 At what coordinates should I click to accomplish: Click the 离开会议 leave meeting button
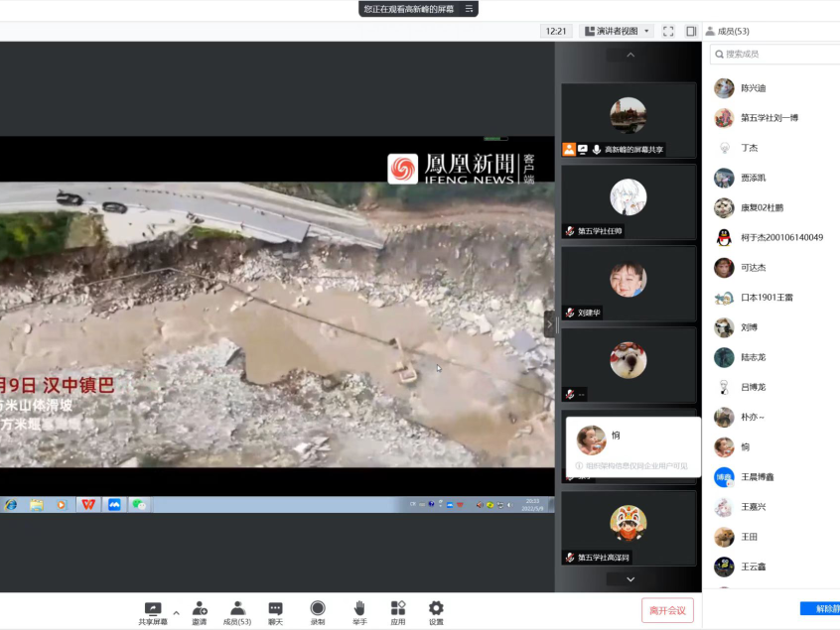coord(667,610)
